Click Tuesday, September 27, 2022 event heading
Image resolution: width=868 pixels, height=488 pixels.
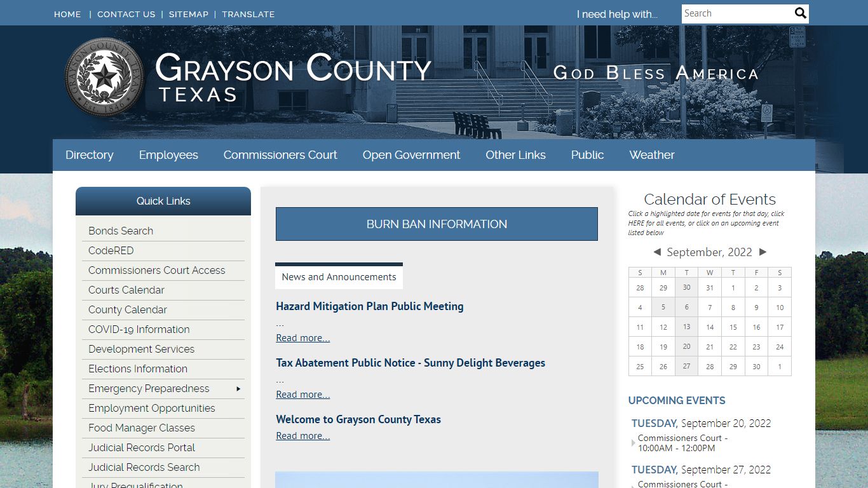[701, 470]
